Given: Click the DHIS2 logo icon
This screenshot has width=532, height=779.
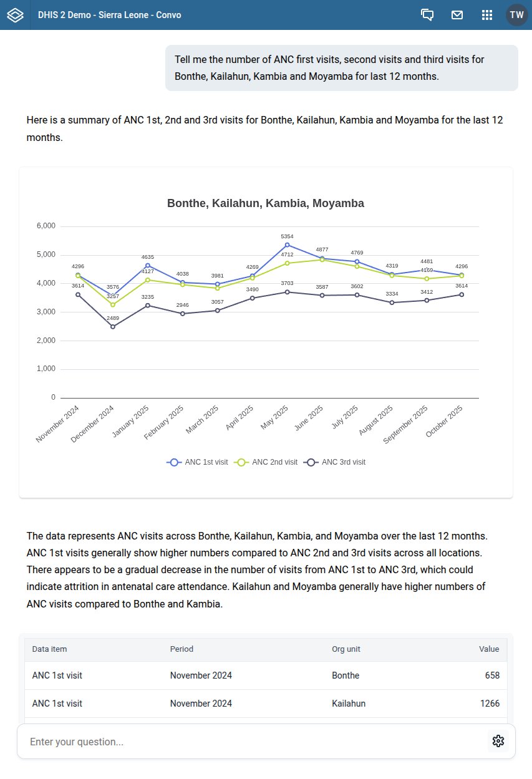Looking at the screenshot, I should click(15, 15).
